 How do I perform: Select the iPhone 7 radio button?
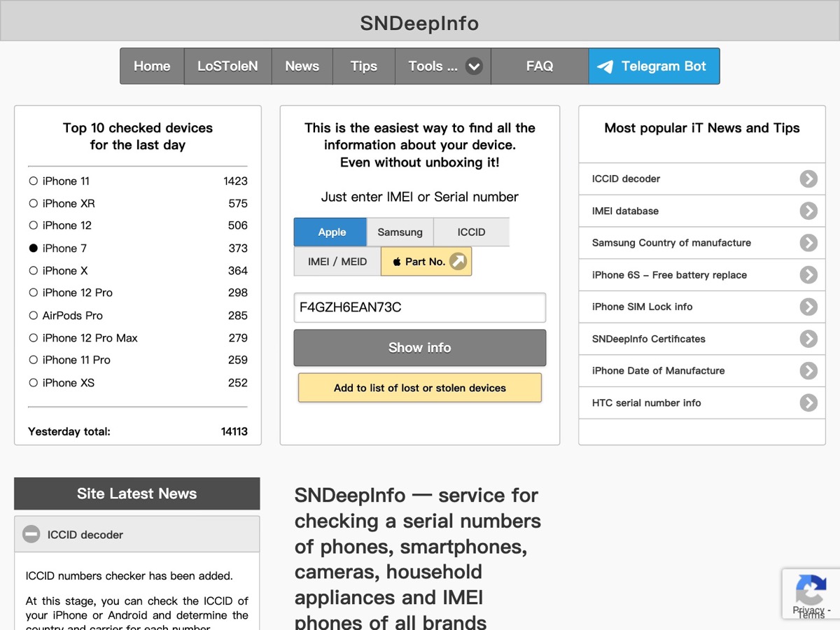click(33, 248)
